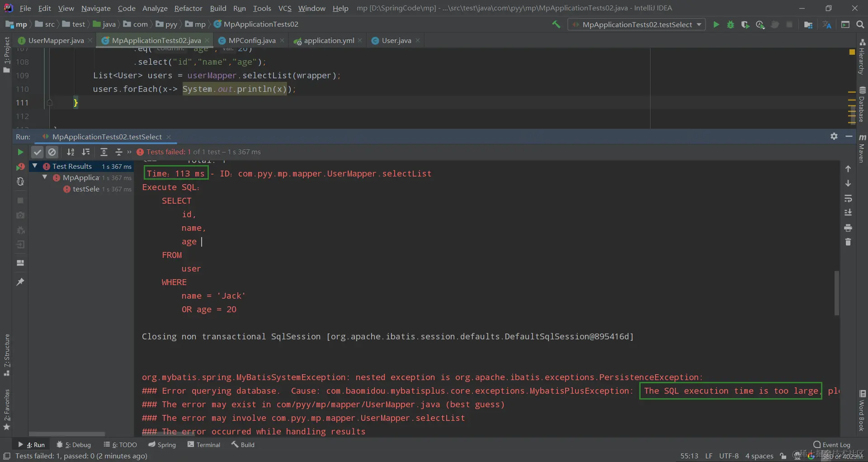This screenshot has height=462, width=868.
Task: Open Run panel settings gear
Action: pos(834,136)
